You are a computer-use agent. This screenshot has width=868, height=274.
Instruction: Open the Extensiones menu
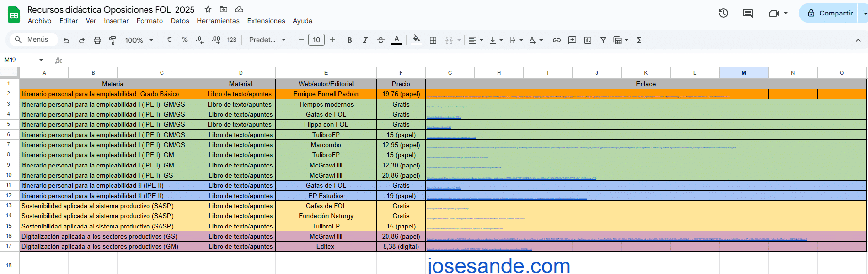click(266, 21)
